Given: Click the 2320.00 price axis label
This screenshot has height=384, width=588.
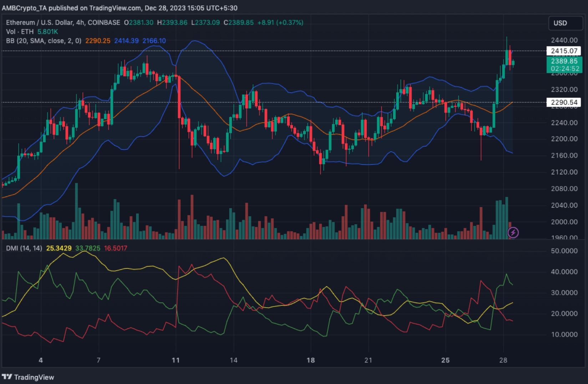Looking at the screenshot, I should coord(564,90).
